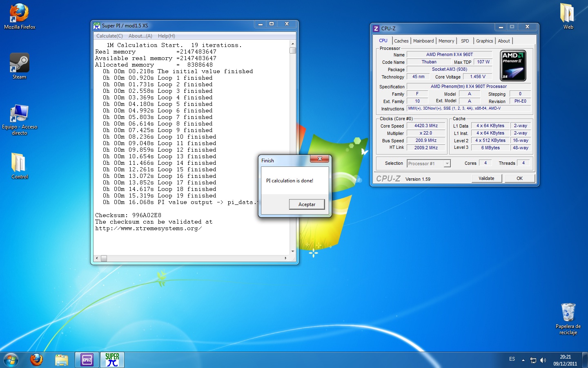Image resolution: width=588 pixels, height=368 pixels.
Task: Switch to the Caches tab in CPU-Z
Action: (x=401, y=41)
